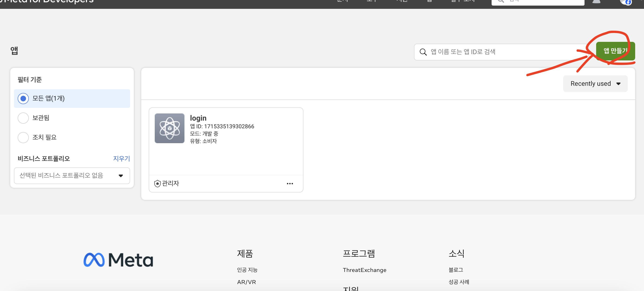Click the login app atom icon

click(170, 128)
